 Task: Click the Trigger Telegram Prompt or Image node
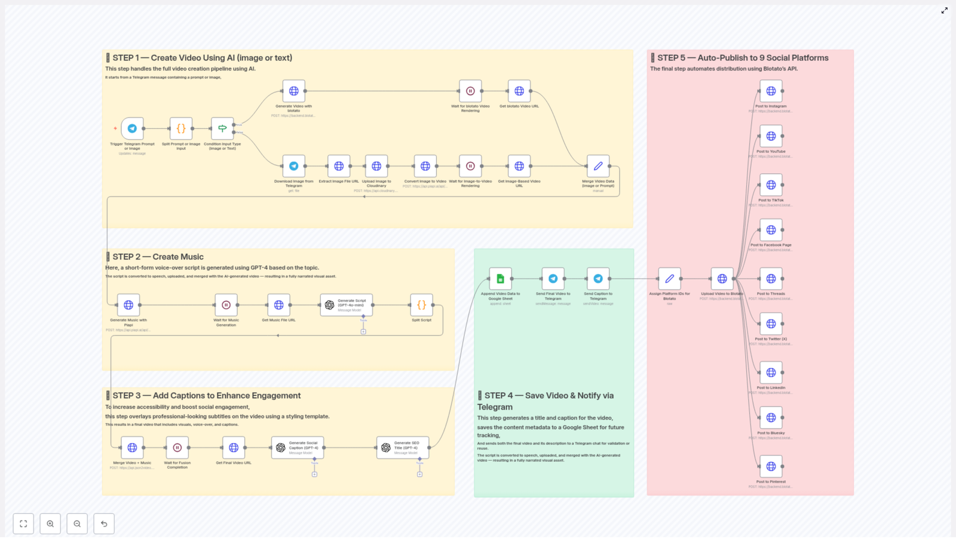(132, 128)
